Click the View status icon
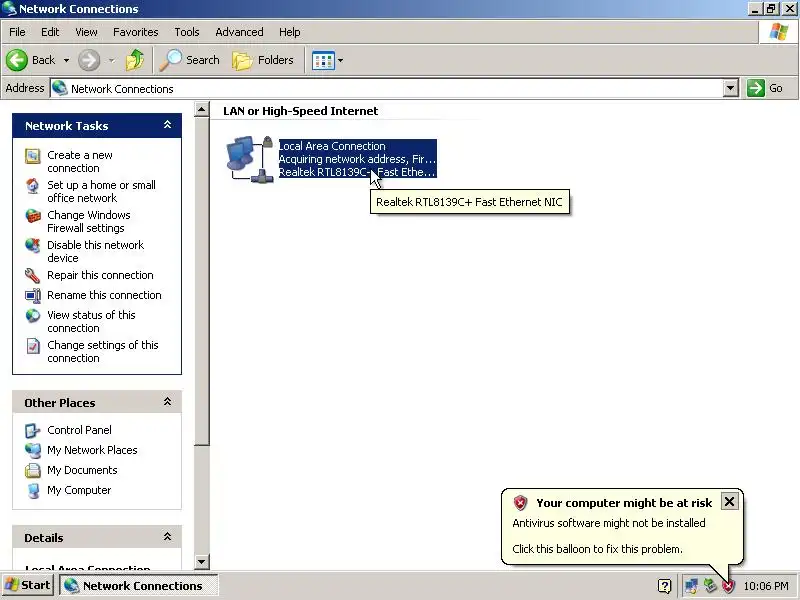Image resolution: width=800 pixels, height=600 pixels. [x=33, y=316]
